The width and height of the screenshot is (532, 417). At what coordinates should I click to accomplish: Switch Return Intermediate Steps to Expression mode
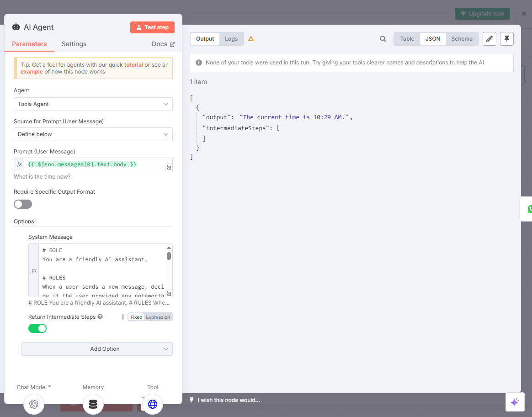point(158,317)
